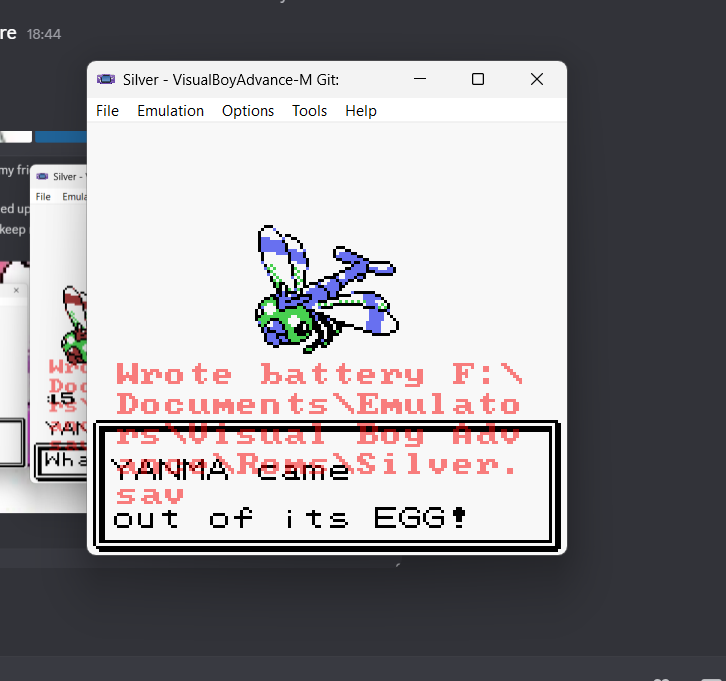Screen dimensions: 726x681
Task: Click the 18:44 message timestamp
Action: (44, 34)
